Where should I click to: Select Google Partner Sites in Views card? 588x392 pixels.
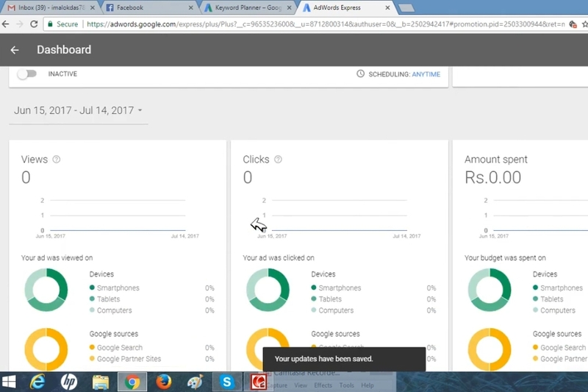point(125,359)
